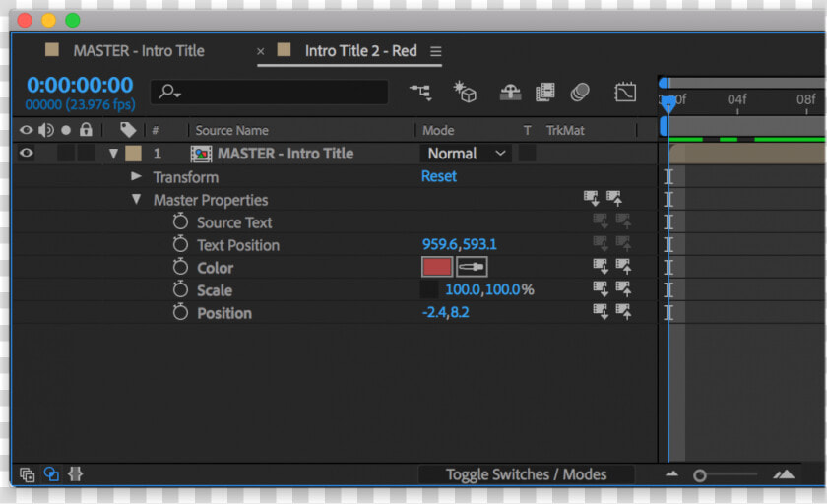Screen dimensions: 827x504
Task: Click the current time indicator playhead
Action: (668, 104)
